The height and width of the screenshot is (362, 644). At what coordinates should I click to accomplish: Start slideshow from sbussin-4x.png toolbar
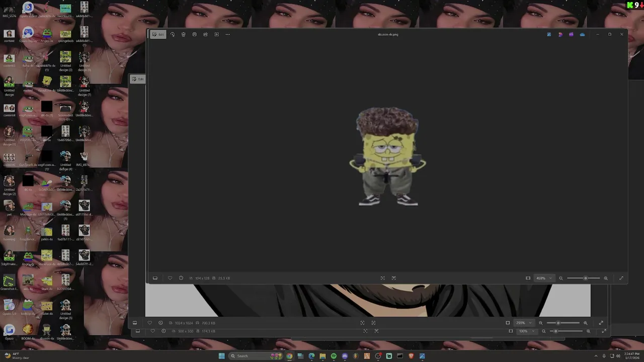[216, 34]
